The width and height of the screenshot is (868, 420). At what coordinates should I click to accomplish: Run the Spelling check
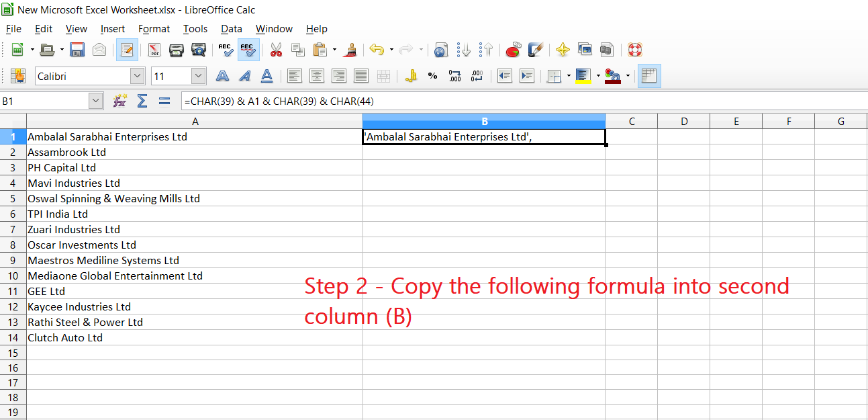point(226,50)
